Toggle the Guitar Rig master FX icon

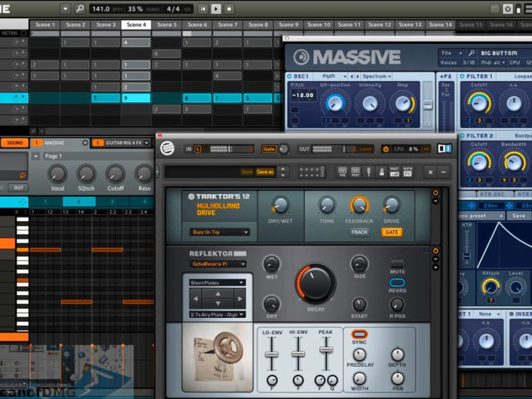pos(408,172)
